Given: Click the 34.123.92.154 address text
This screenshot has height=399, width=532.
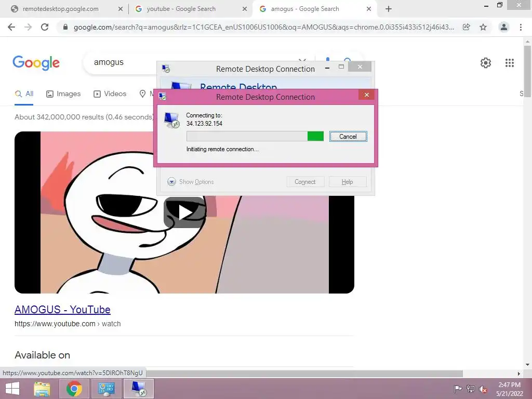Looking at the screenshot, I should point(204,124).
